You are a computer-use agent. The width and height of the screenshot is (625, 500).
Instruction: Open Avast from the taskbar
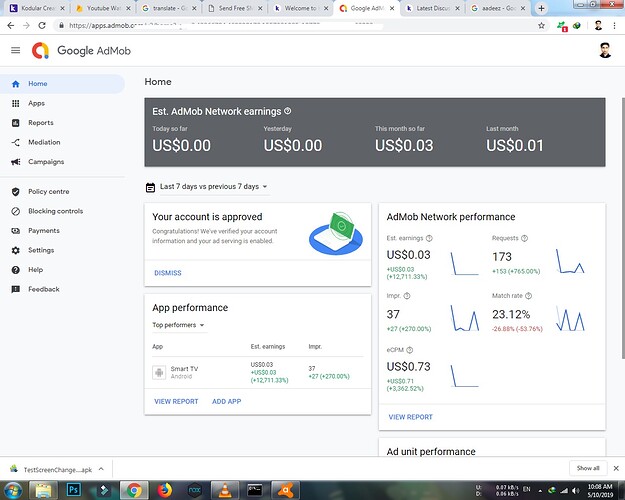[x=285, y=490]
